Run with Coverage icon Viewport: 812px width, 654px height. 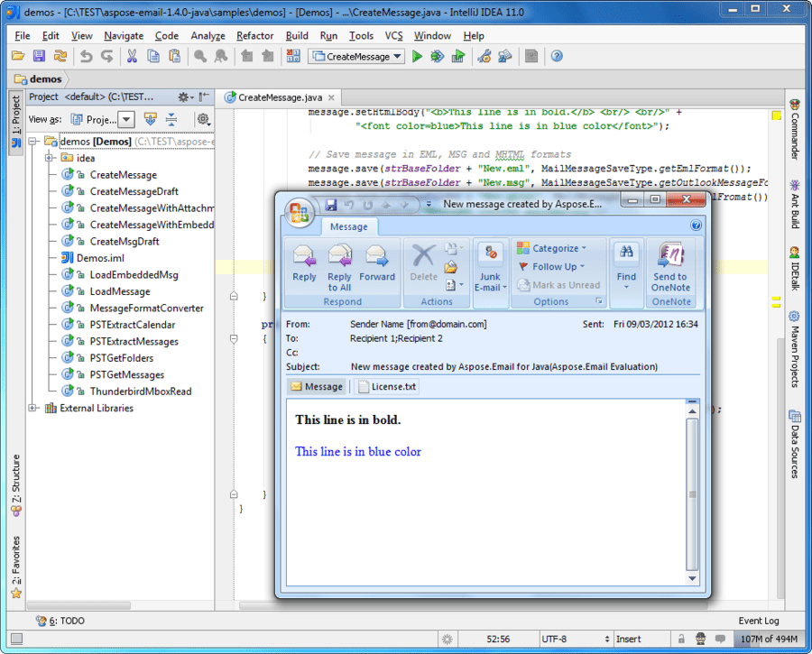click(458, 56)
